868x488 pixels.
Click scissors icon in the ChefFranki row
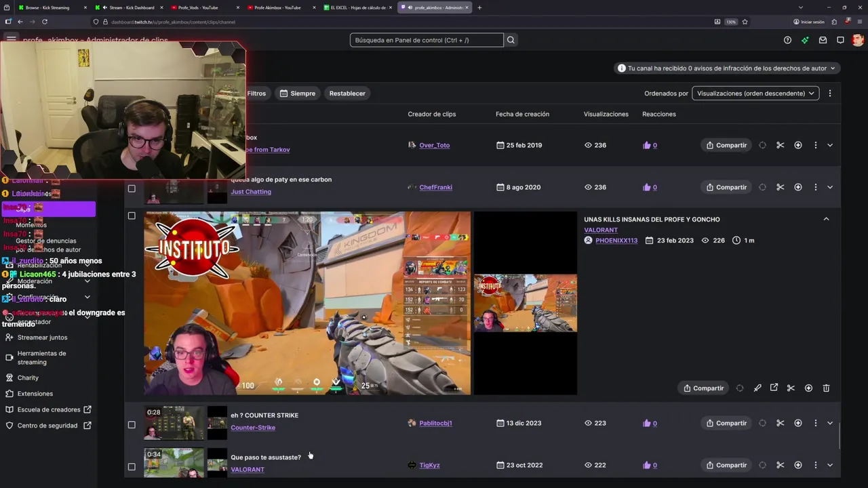(780, 187)
